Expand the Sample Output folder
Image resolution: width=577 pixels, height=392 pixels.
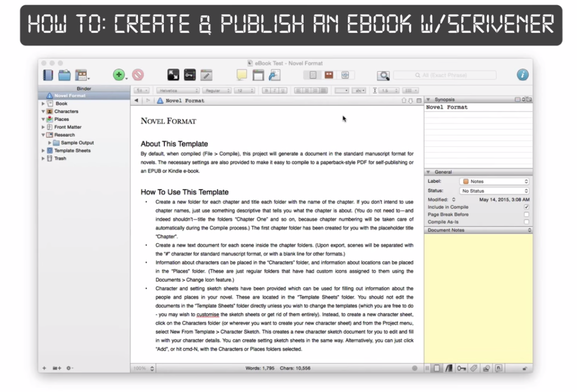[x=50, y=143]
